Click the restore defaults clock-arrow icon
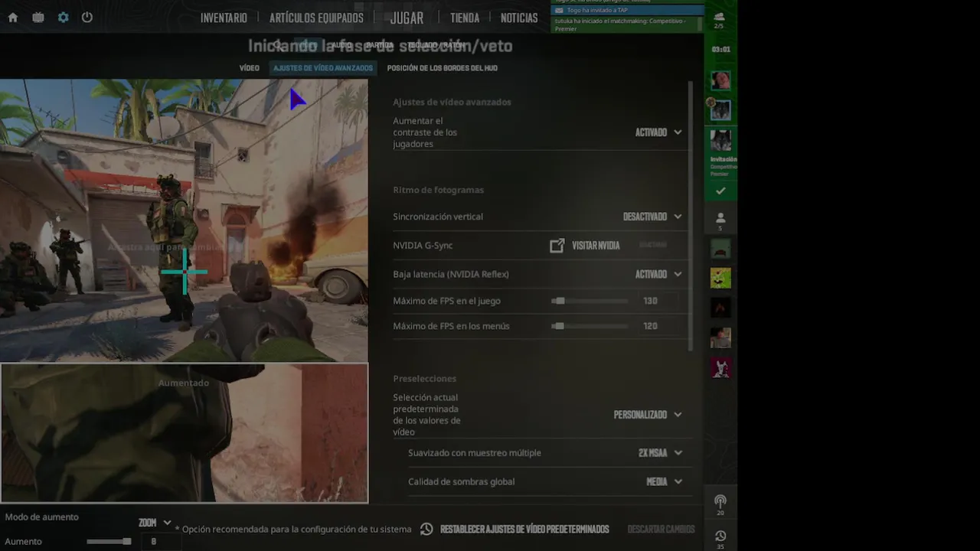This screenshot has width=980, height=551. (426, 529)
